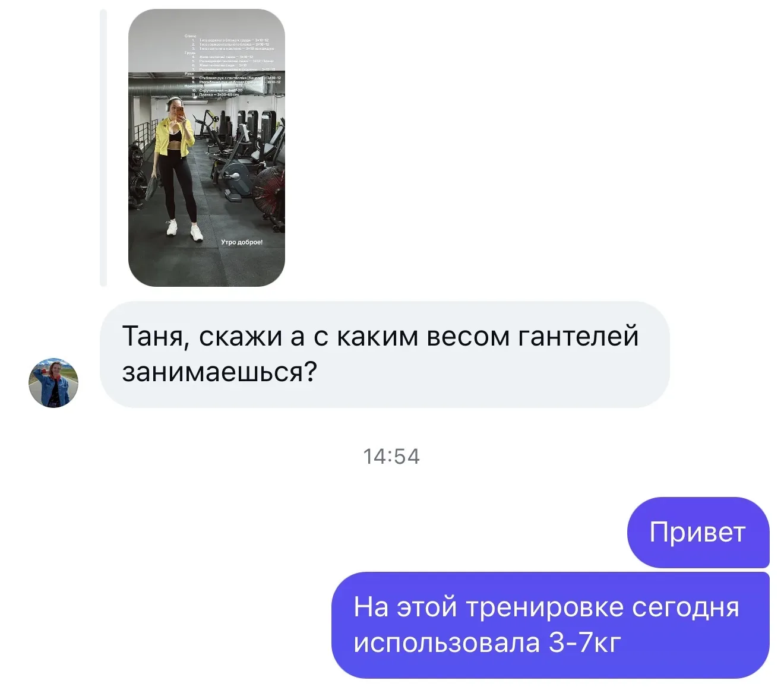
Task: Click "3-7кг" in the purple message
Action: click(584, 643)
